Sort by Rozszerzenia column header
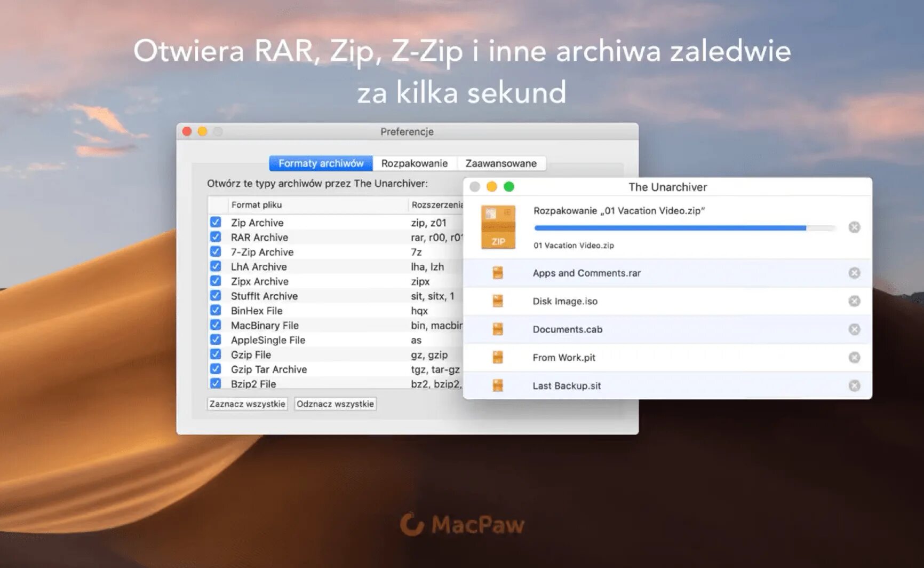924x568 pixels. [436, 205]
